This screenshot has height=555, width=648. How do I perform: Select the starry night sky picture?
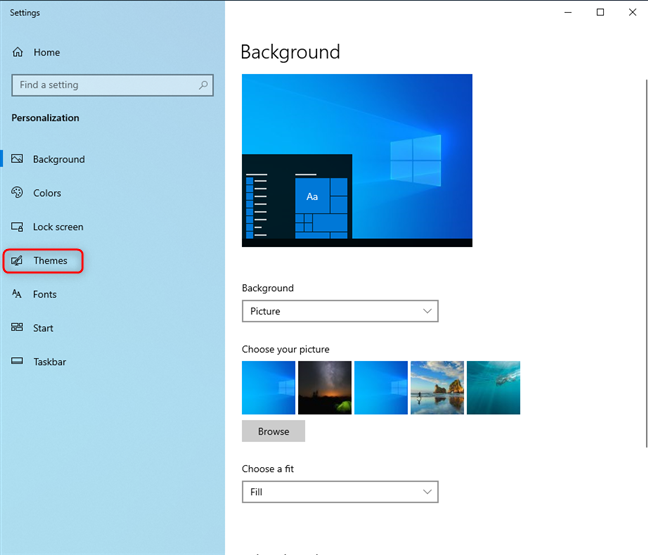(325, 387)
